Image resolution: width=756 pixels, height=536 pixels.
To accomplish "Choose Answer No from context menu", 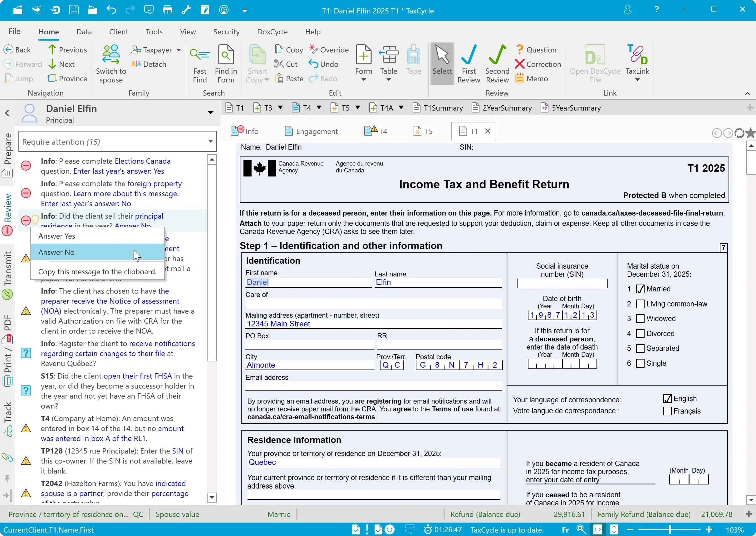I will click(x=56, y=252).
